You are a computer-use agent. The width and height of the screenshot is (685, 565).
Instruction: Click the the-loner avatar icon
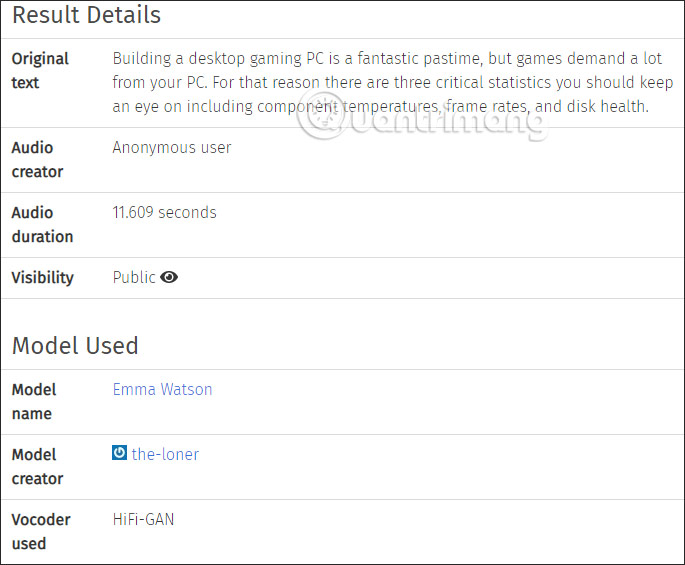coord(120,453)
